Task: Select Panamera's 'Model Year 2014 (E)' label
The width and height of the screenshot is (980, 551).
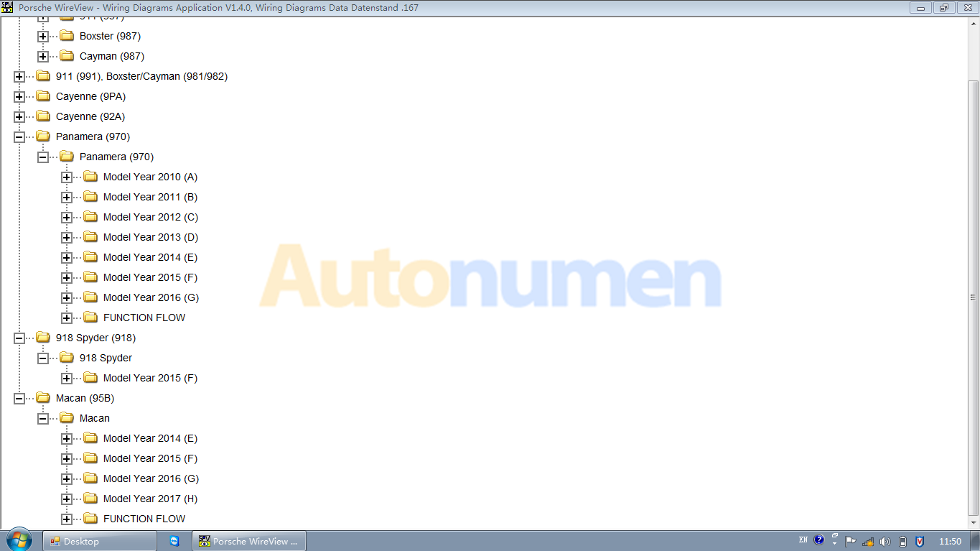Action: 150,257
